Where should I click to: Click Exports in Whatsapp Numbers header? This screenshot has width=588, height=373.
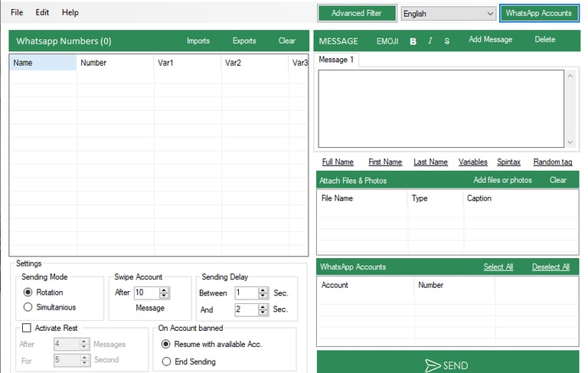(244, 41)
